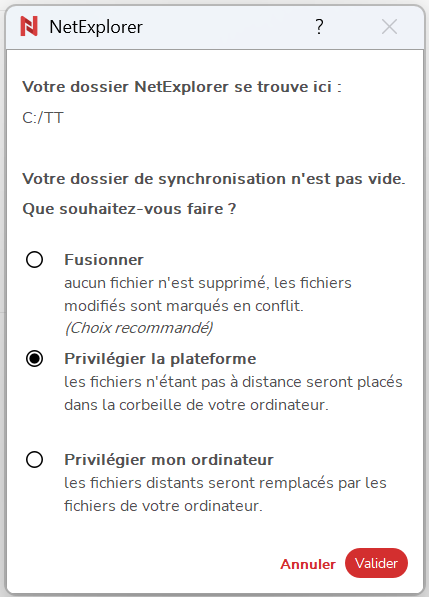Click the Privilégier mon ordinateur label text
The height and width of the screenshot is (597, 429).
[x=169, y=460]
